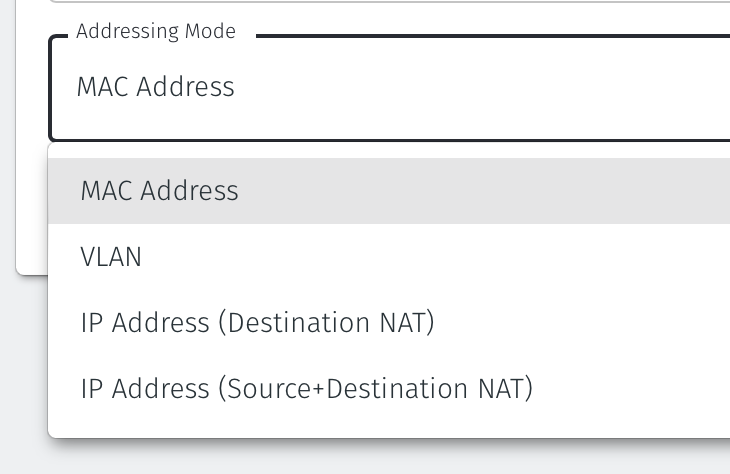Select the highlighted MAC Address list option
The height and width of the screenshot is (474, 730).
tap(160, 190)
